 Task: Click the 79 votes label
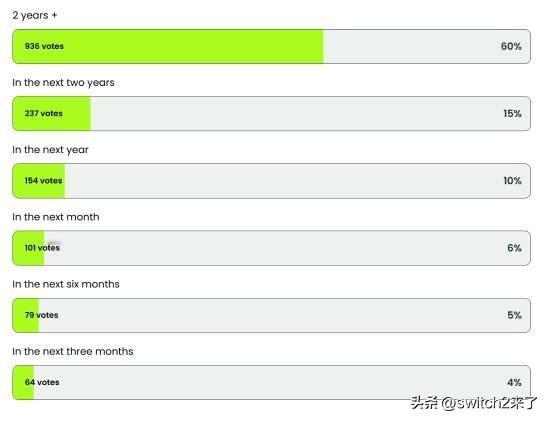[41, 315]
